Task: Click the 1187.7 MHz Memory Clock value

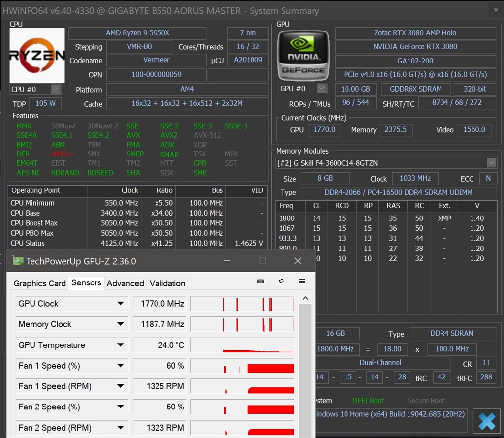Action: pyautogui.click(x=159, y=324)
